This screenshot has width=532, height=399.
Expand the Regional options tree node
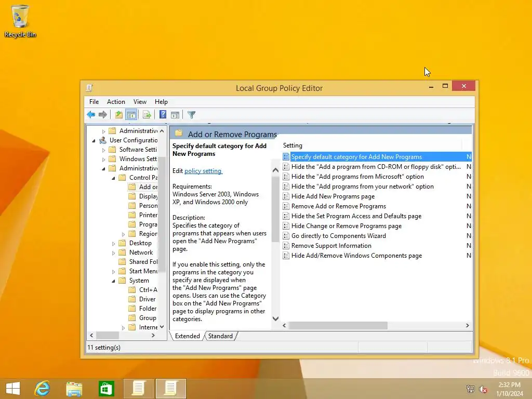(x=124, y=234)
